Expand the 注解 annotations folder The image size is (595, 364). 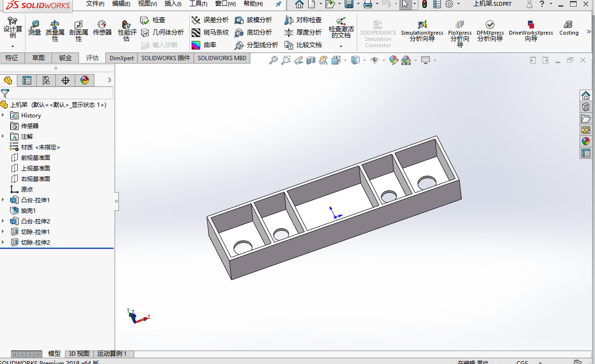tap(3, 136)
